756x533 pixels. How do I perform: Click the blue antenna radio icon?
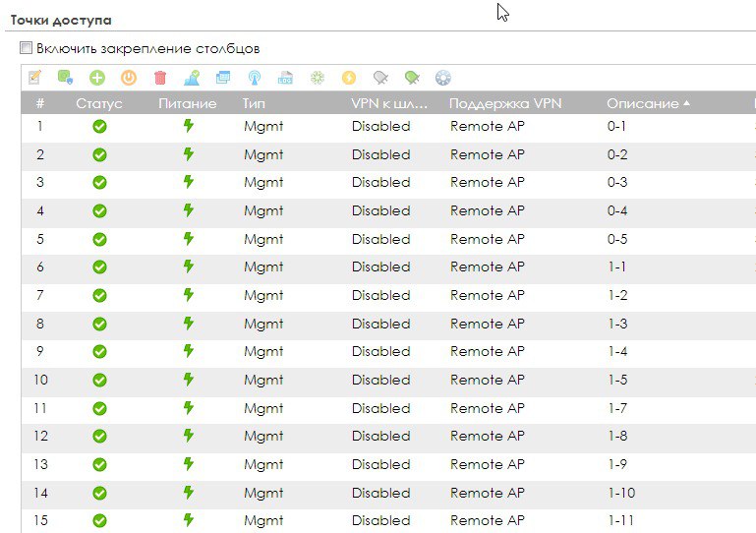click(255, 78)
